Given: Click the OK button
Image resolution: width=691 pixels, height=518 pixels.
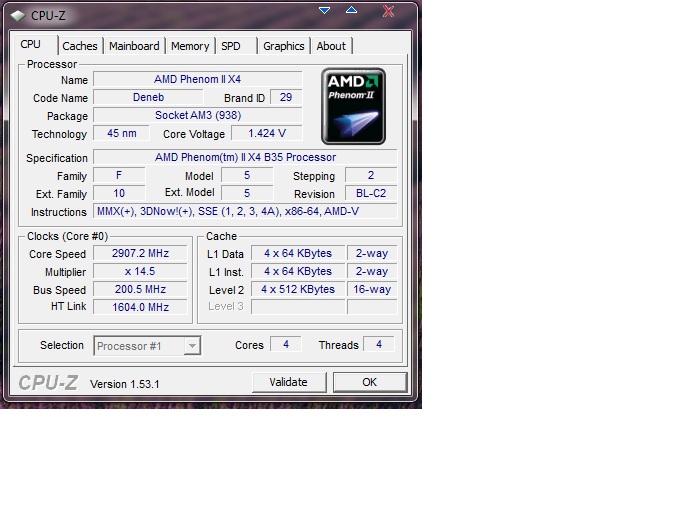Looking at the screenshot, I should pos(369,382).
